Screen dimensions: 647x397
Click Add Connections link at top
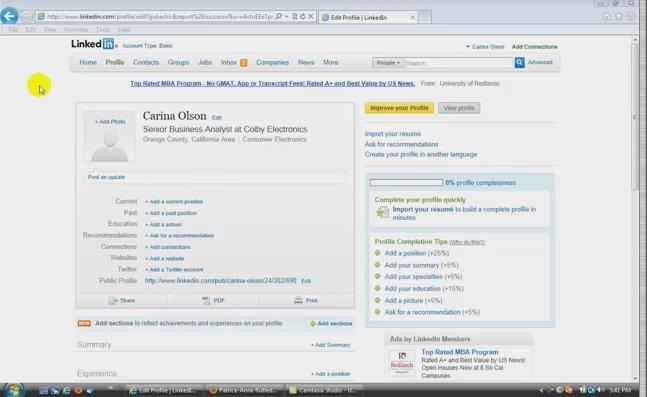pos(534,47)
